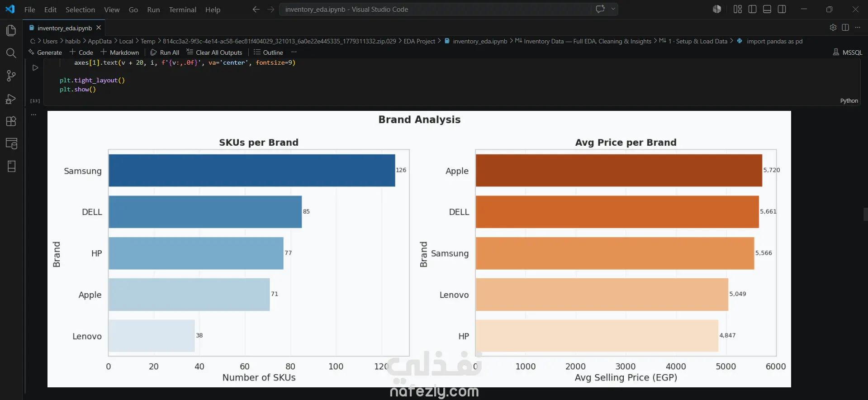This screenshot has width=868, height=400.
Task: Open editor More Actions ellipsis at top right
Action: [858, 28]
